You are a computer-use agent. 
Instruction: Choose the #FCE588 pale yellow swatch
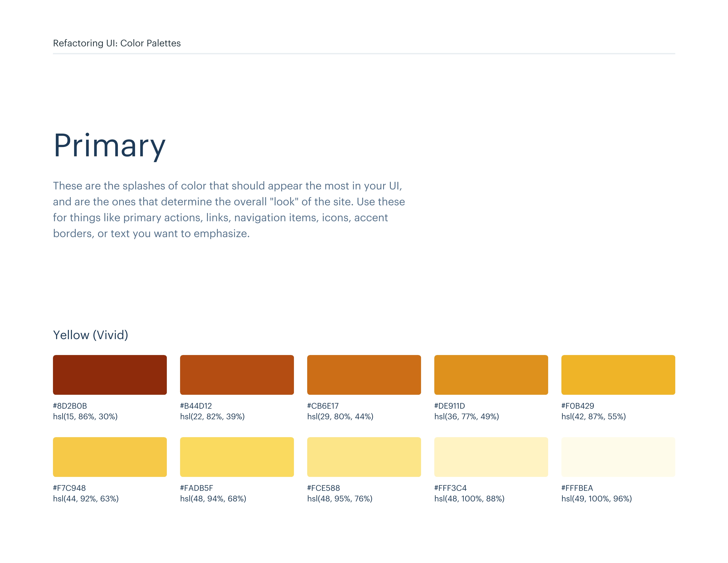click(x=364, y=457)
